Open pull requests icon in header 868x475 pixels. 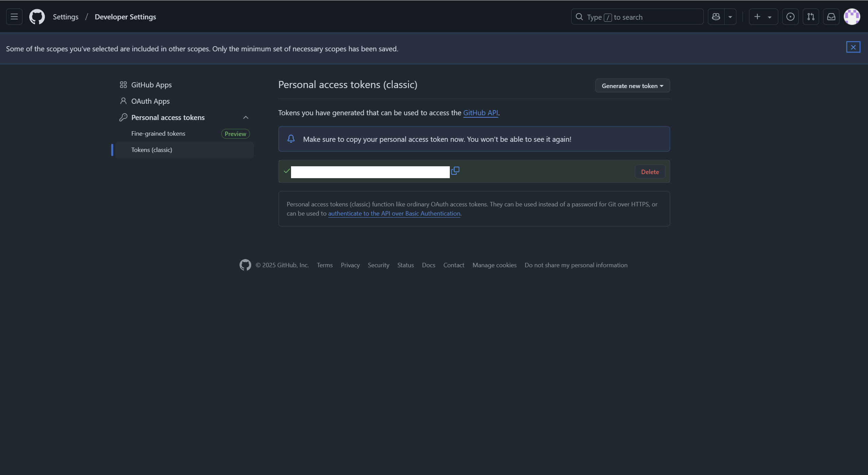tap(811, 17)
